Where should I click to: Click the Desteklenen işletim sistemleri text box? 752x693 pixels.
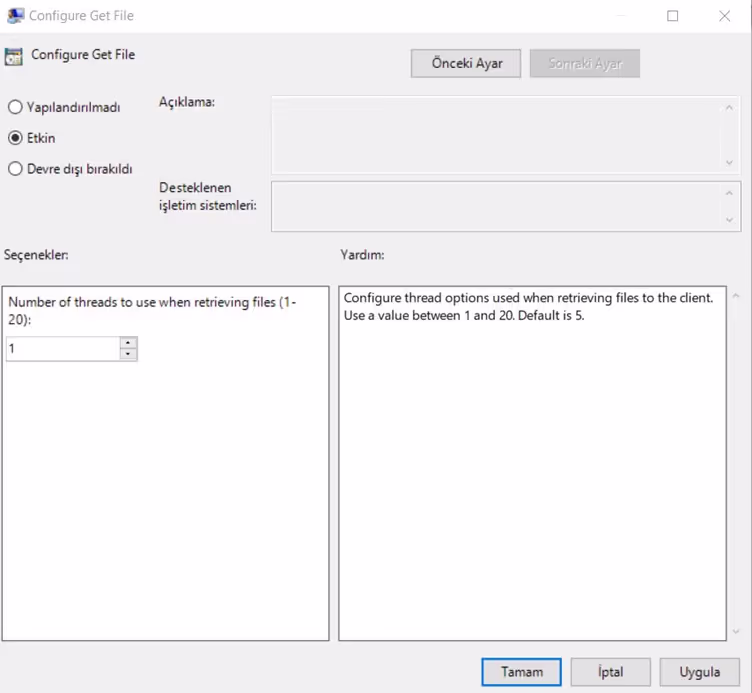point(506,206)
